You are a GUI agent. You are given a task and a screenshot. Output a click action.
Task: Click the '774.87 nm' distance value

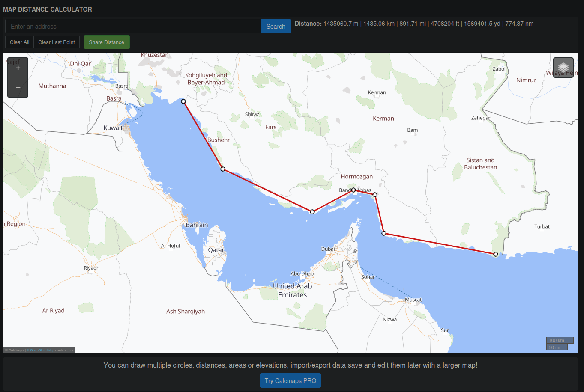tap(519, 24)
